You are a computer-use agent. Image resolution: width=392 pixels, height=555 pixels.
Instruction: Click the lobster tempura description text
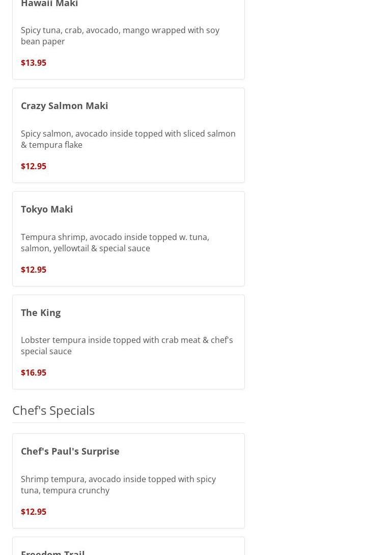click(x=127, y=346)
